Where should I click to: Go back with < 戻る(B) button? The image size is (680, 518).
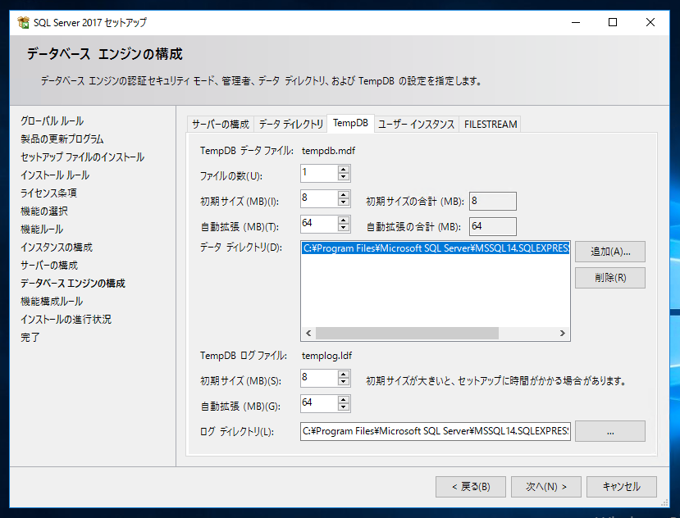[x=471, y=487]
